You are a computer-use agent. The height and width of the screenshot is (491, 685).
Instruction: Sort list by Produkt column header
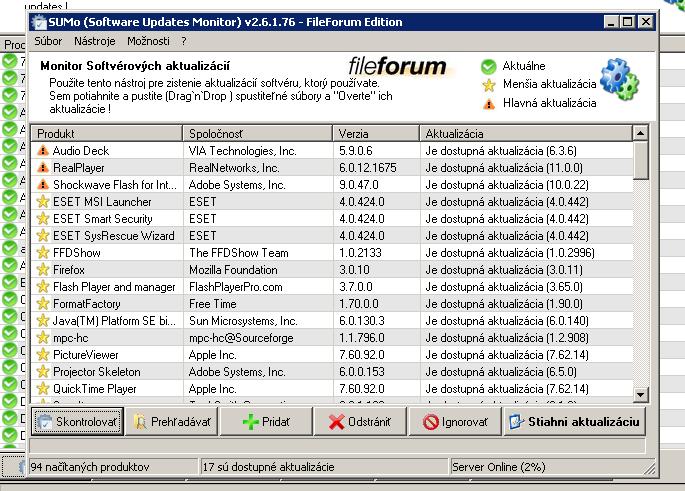point(107,133)
